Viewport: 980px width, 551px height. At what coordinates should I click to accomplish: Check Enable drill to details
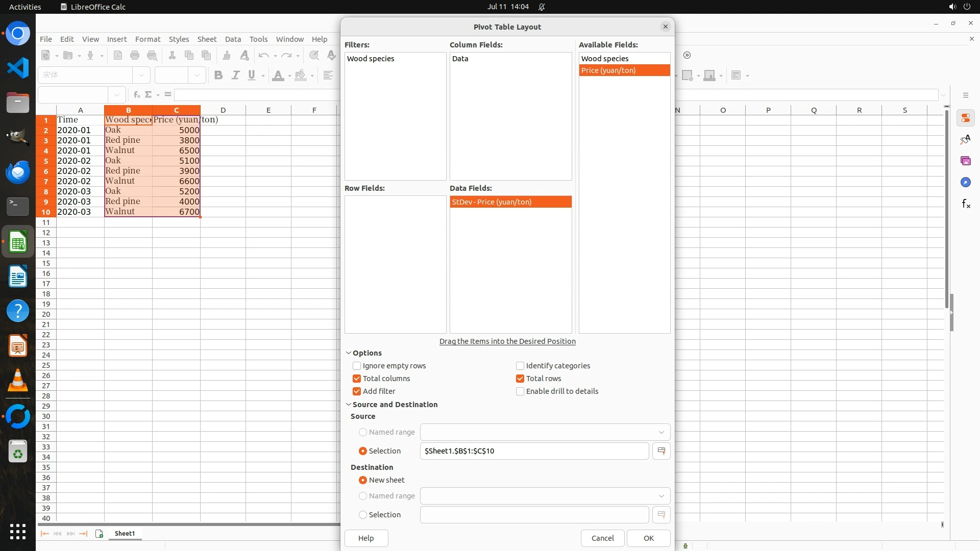[x=520, y=391]
